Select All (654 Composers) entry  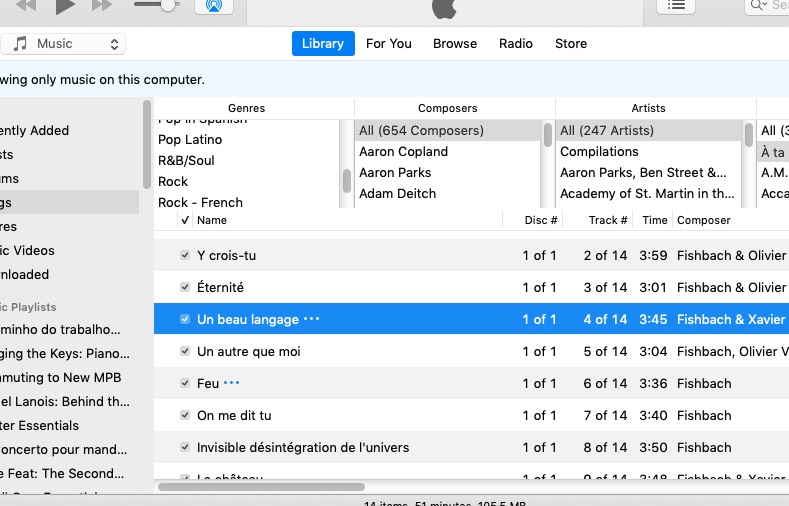tap(448, 130)
